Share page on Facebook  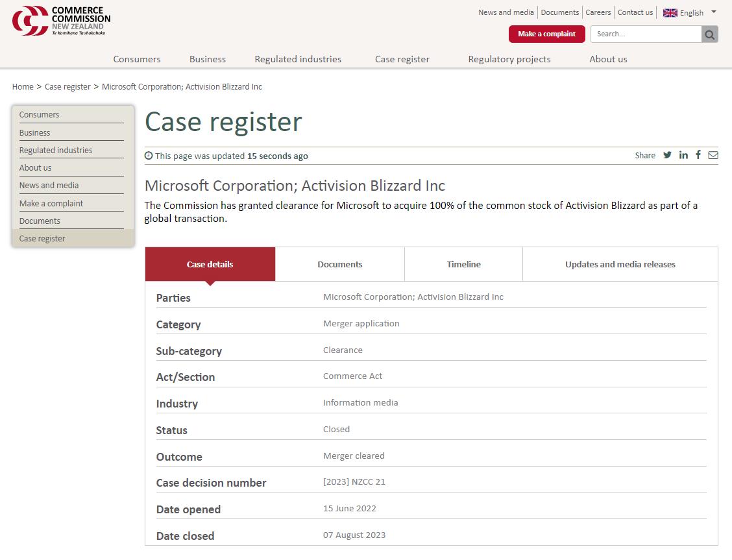click(698, 155)
